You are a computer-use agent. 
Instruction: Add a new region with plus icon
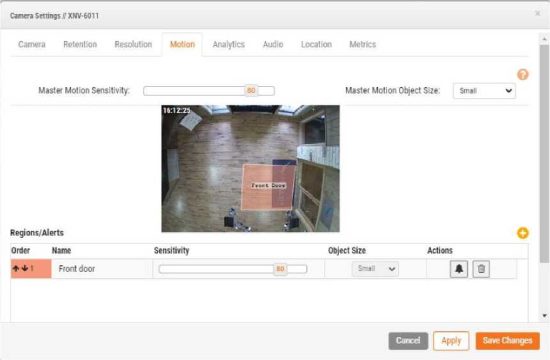tap(523, 233)
